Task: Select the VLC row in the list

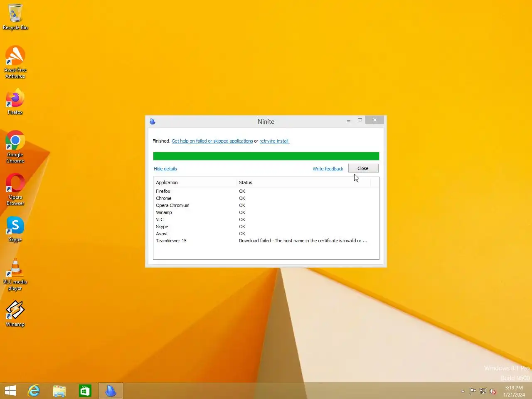Action: (266, 219)
